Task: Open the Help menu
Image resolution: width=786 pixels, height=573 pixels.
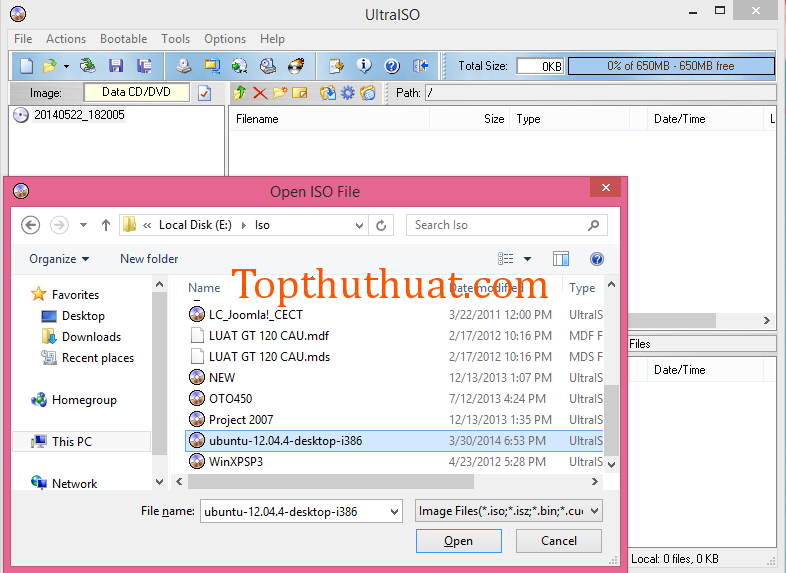Action: [x=272, y=39]
